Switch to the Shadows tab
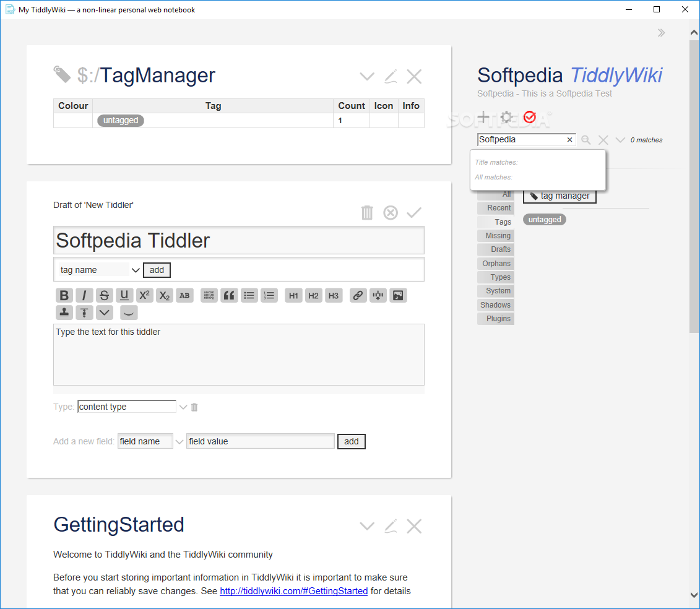Image resolution: width=700 pixels, height=609 pixels. [x=496, y=305]
